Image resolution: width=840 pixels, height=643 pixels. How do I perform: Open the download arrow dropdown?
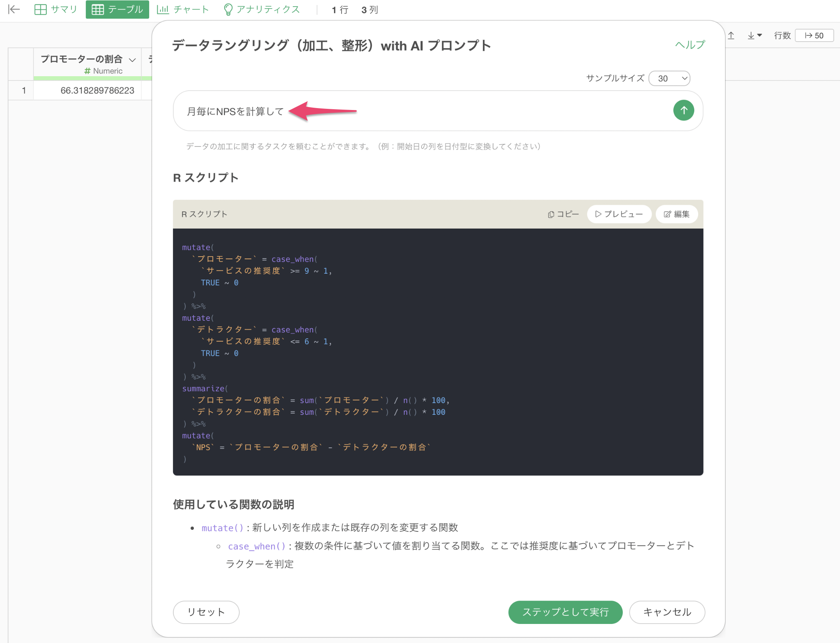pyautogui.click(x=755, y=36)
